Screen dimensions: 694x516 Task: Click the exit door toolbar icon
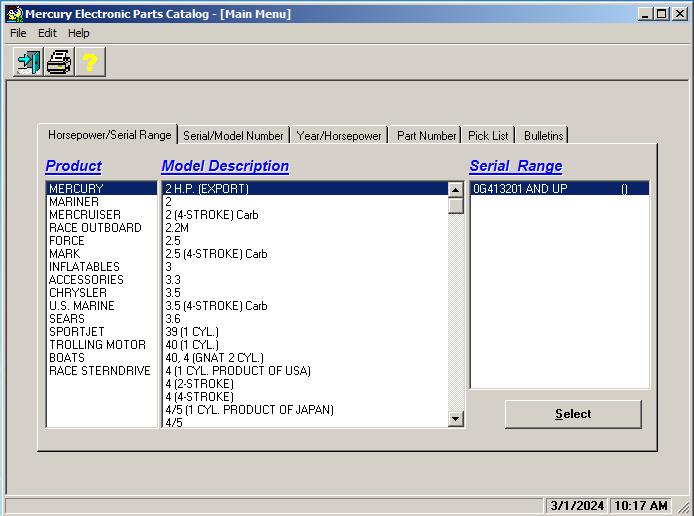click(x=27, y=63)
